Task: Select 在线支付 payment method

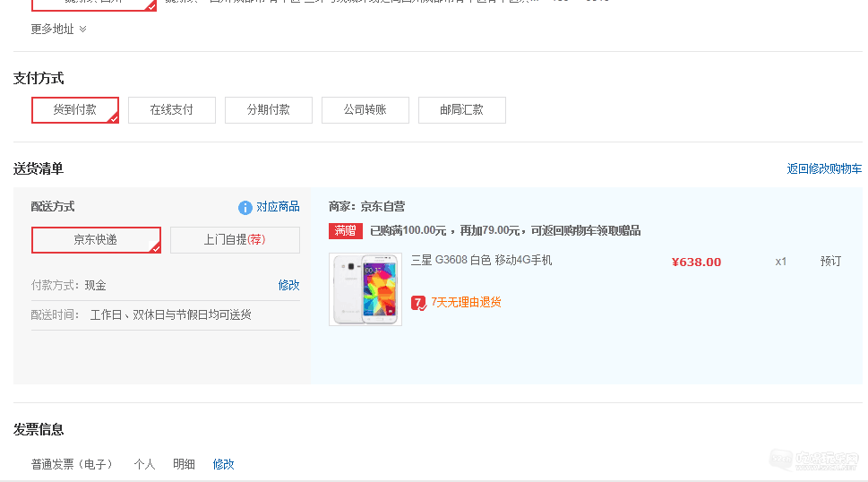Action: tap(172, 109)
